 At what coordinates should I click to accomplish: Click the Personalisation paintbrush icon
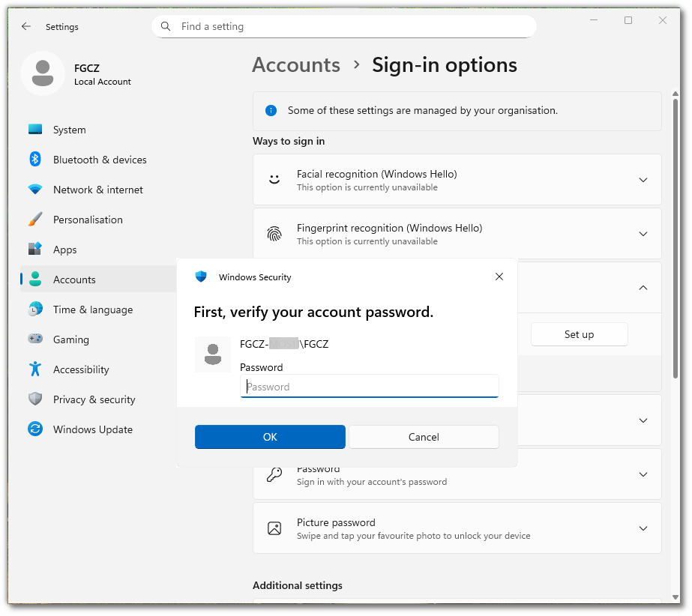tap(35, 220)
